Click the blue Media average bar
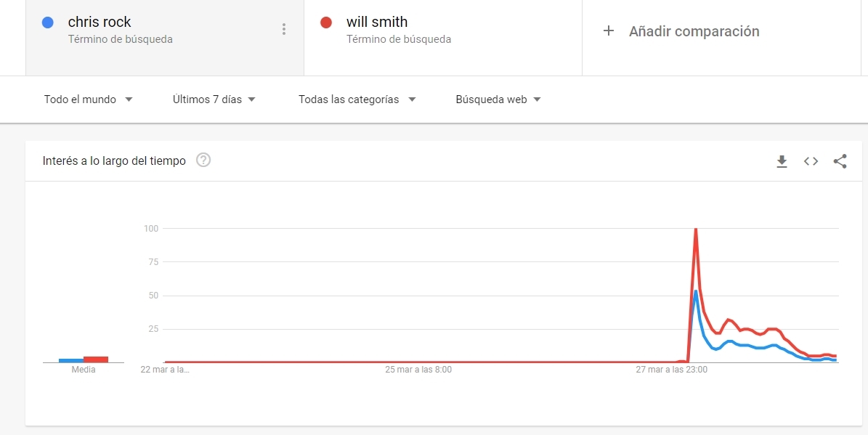The image size is (868, 435). tap(71, 360)
